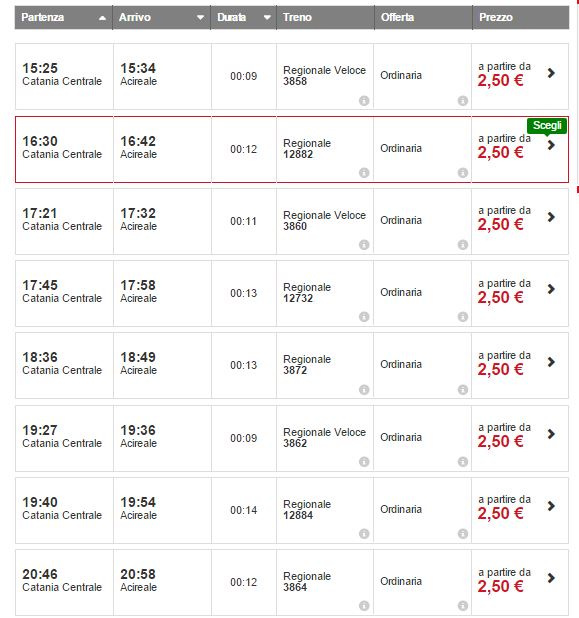Expand price chevron for 20:46 departure
The height and width of the screenshot is (618, 579).
(x=551, y=578)
